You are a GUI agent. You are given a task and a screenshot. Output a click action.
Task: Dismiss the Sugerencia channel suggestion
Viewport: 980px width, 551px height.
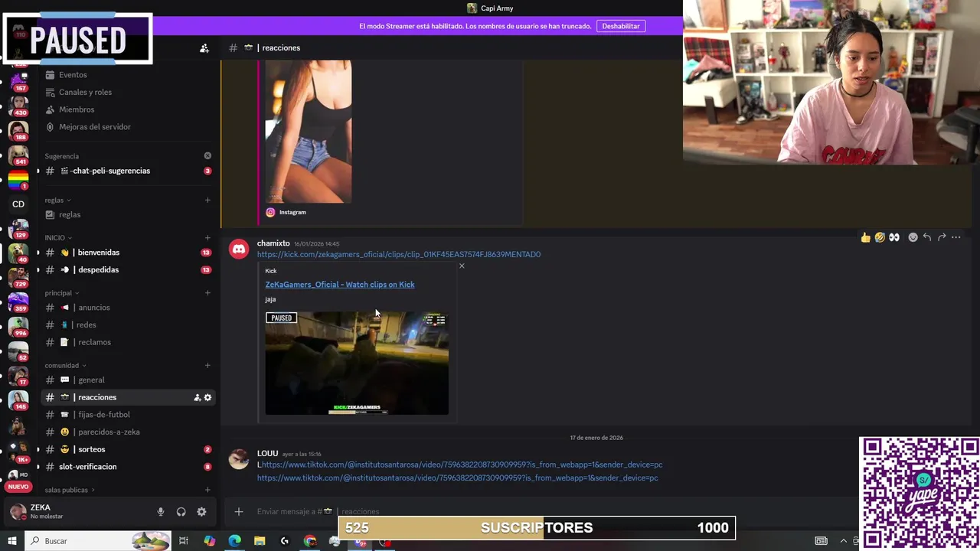(x=207, y=155)
